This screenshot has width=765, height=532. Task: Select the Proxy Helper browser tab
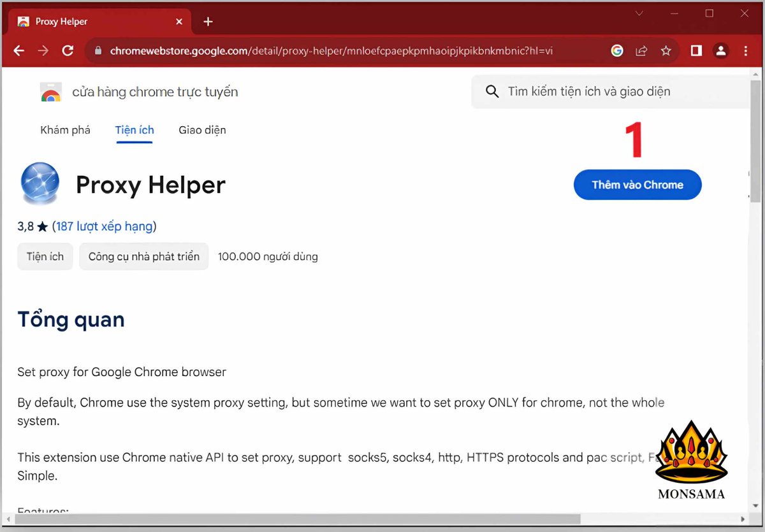(99, 22)
